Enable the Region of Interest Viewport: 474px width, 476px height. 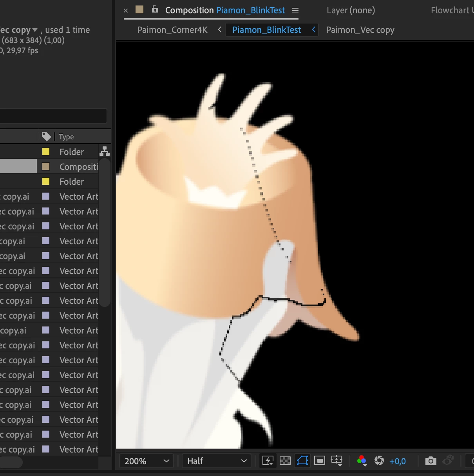point(320,461)
